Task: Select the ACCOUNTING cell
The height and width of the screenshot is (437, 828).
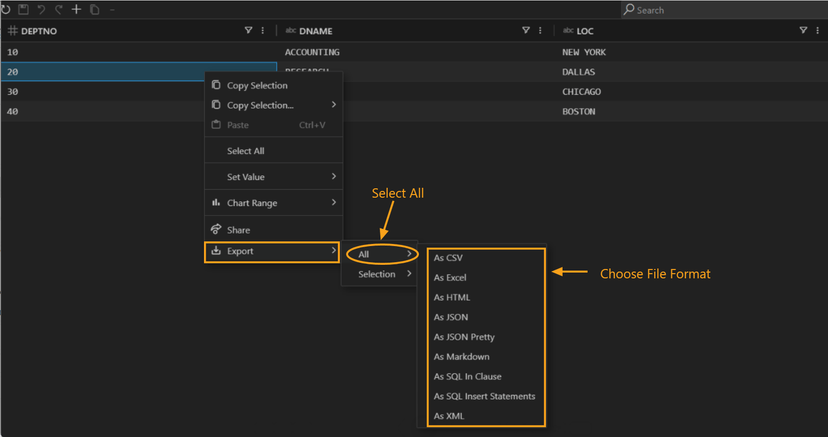Action: [x=416, y=52]
